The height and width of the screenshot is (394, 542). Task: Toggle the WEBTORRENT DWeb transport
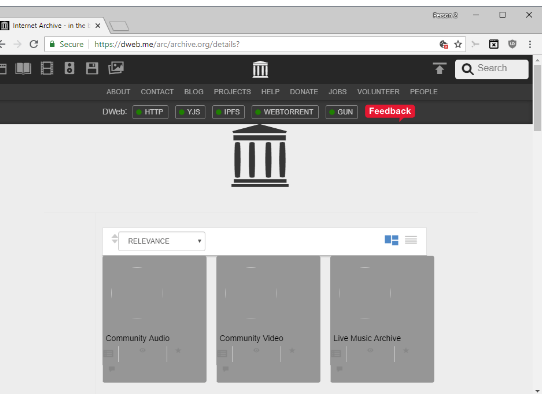285,112
